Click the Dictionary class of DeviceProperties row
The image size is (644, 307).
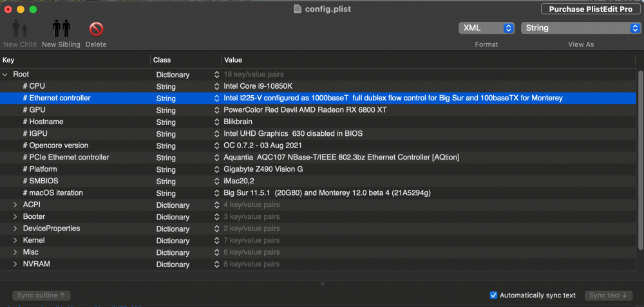[x=173, y=228]
